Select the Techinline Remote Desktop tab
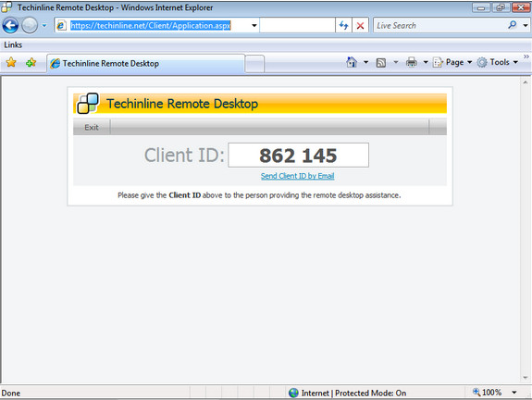Image resolution: width=532 pixels, height=400 pixels. [145, 64]
